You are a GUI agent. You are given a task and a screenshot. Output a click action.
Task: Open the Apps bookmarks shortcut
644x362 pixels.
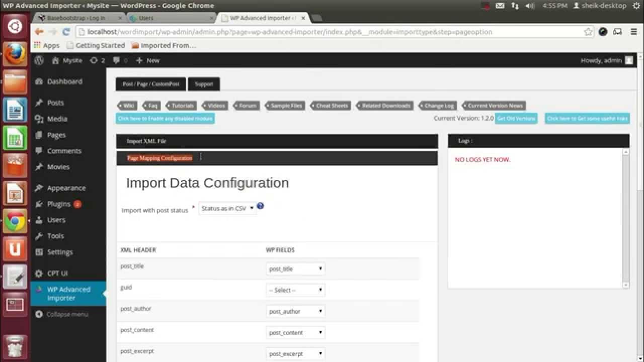47,45
